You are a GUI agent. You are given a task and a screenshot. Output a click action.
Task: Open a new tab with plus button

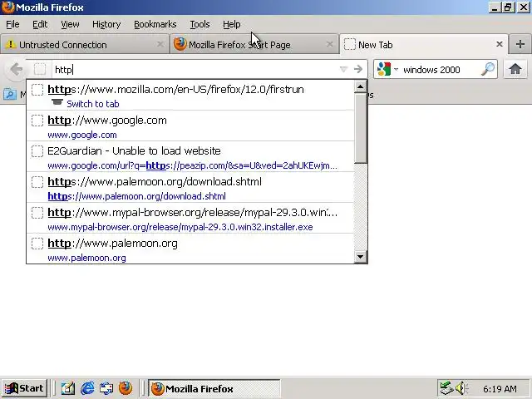point(520,44)
